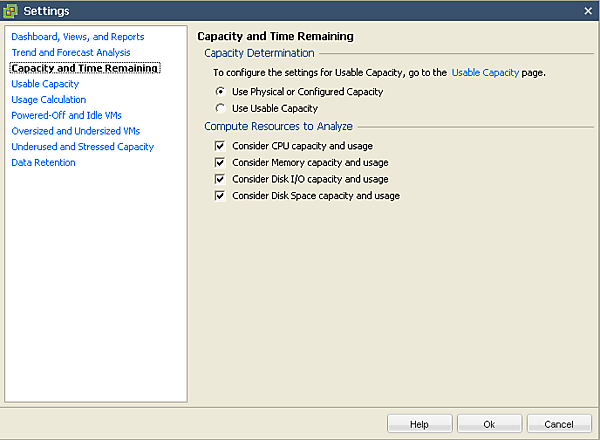Click the Settings app icon in title bar
This screenshot has height=440, width=600.
click(11, 10)
